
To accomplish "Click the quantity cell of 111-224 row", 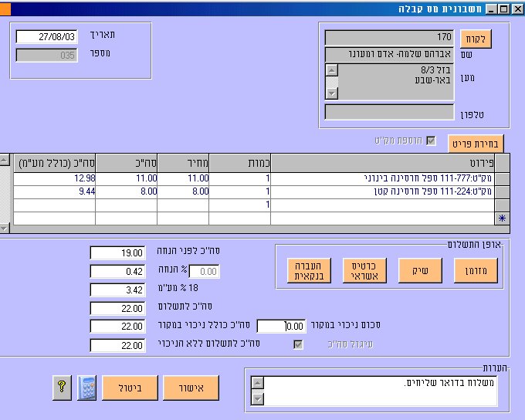I will 240,192.
